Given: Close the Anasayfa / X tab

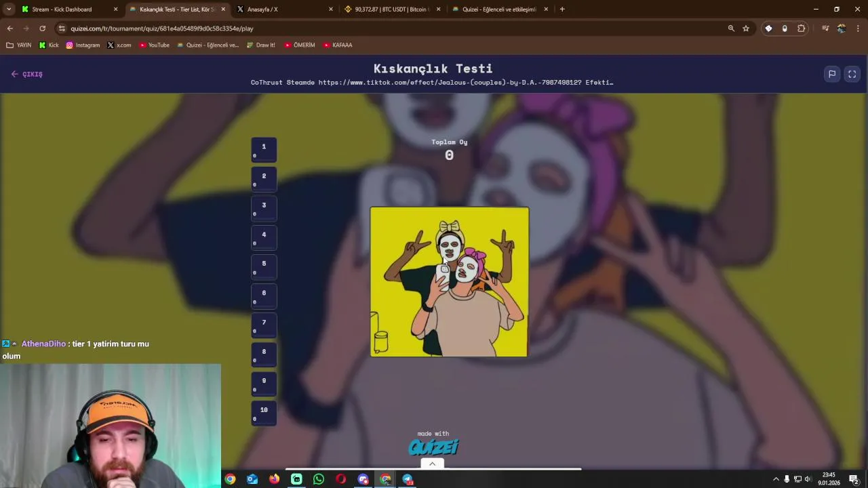Looking at the screenshot, I should [331, 9].
